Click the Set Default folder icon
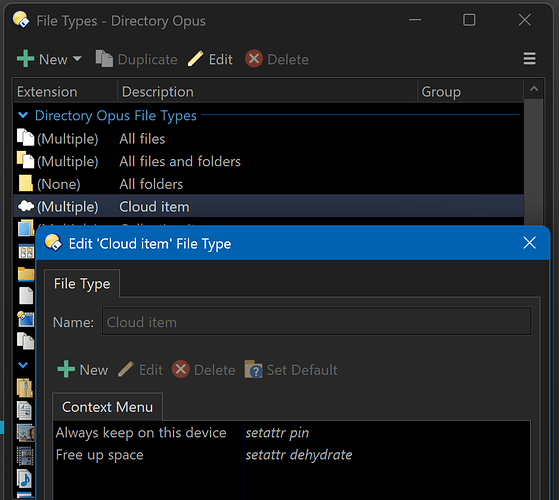 [253, 370]
